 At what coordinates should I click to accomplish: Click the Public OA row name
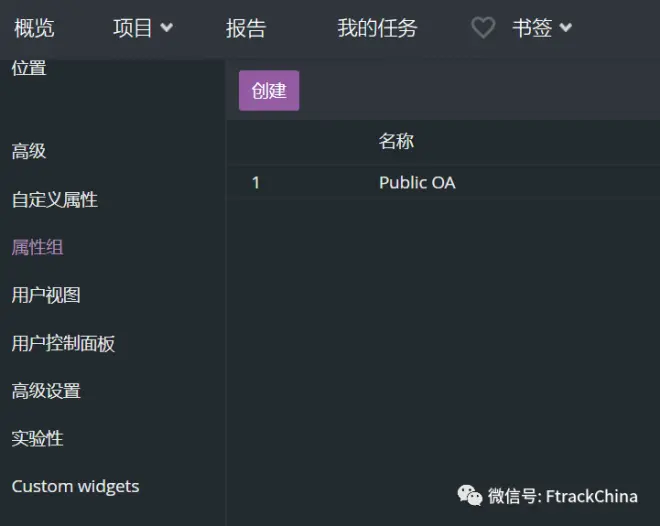click(x=417, y=183)
